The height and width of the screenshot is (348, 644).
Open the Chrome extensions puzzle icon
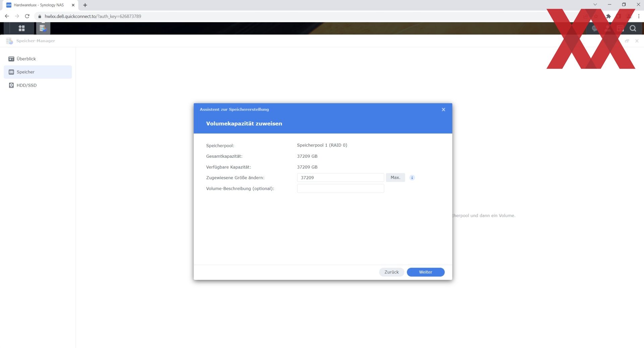(x=608, y=16)
